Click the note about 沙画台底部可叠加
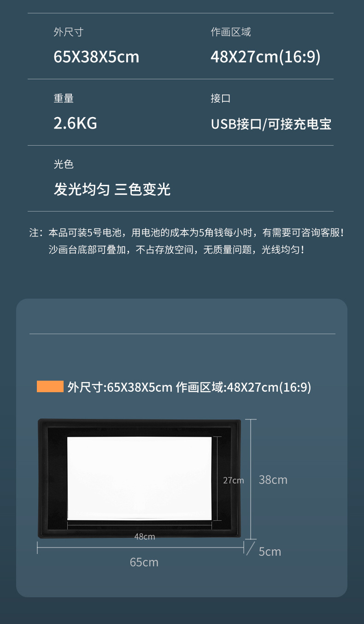The width and height of the screenshot is (364, 624). pos(176,250)
